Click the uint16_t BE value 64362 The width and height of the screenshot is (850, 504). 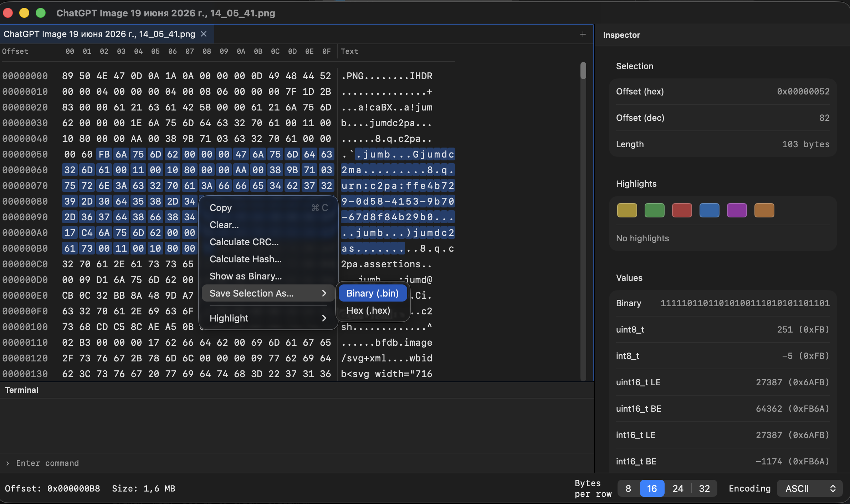tap(793, 408)
